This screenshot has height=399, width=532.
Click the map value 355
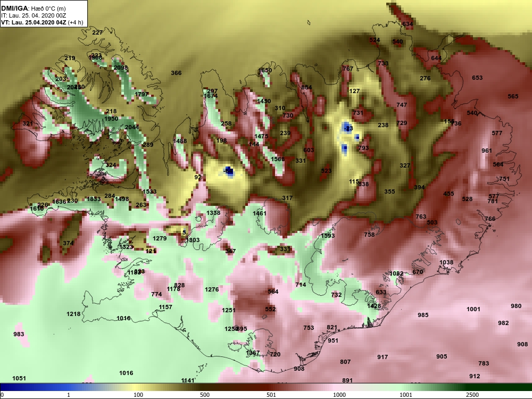[389, 192]
